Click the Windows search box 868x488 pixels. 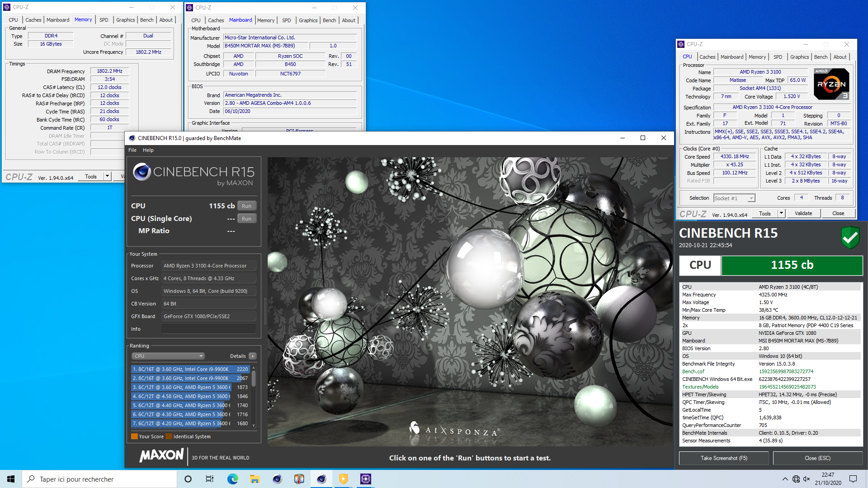pos(99,479)
